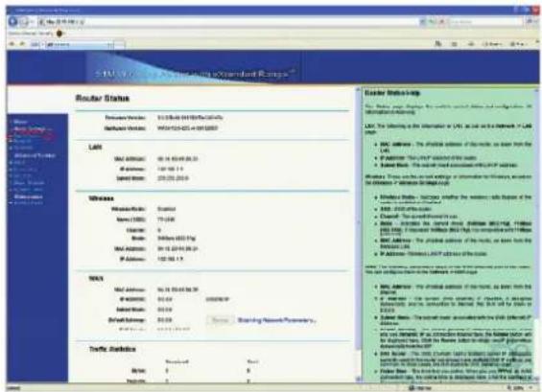Click the New Tab button beside the tab
Image resolution: width=542 pixels, height=392 pixels.
pyautogui.click(x=120, y=44)
